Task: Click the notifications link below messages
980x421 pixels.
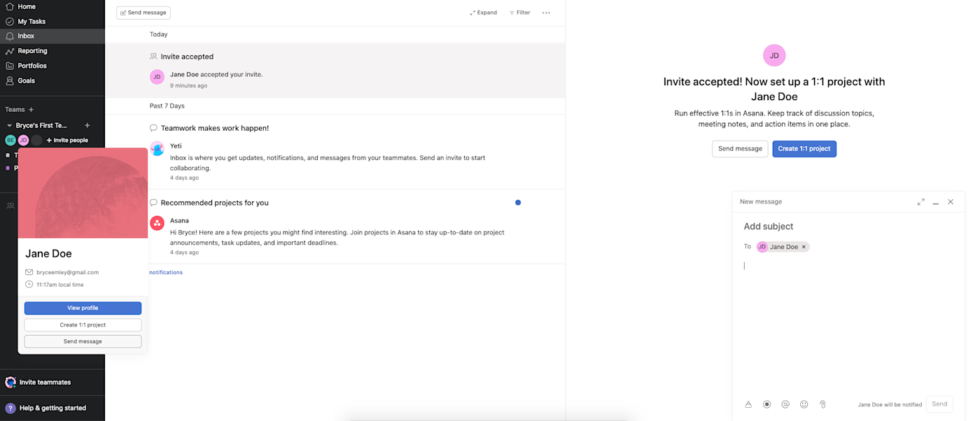Action: point(166,273)
